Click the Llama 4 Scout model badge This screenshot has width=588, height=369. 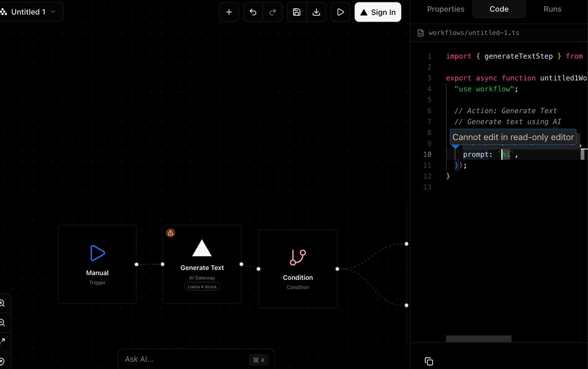(202, 286)
